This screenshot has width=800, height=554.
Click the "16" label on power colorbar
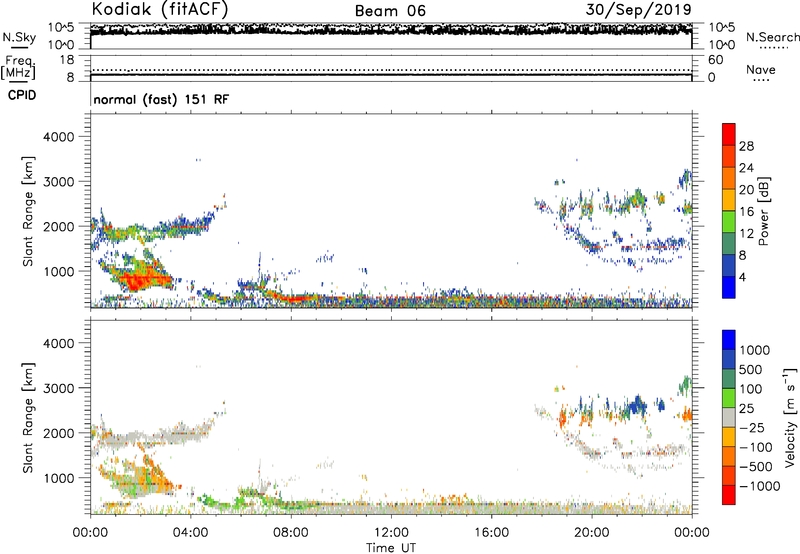pos(746,212)
